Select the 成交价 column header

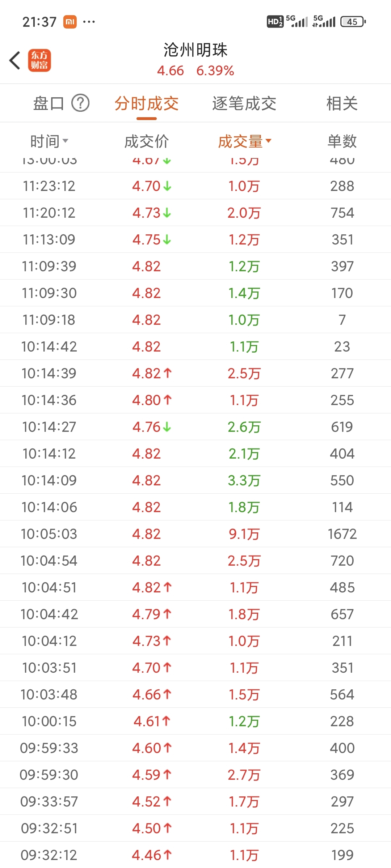[147, 141]
